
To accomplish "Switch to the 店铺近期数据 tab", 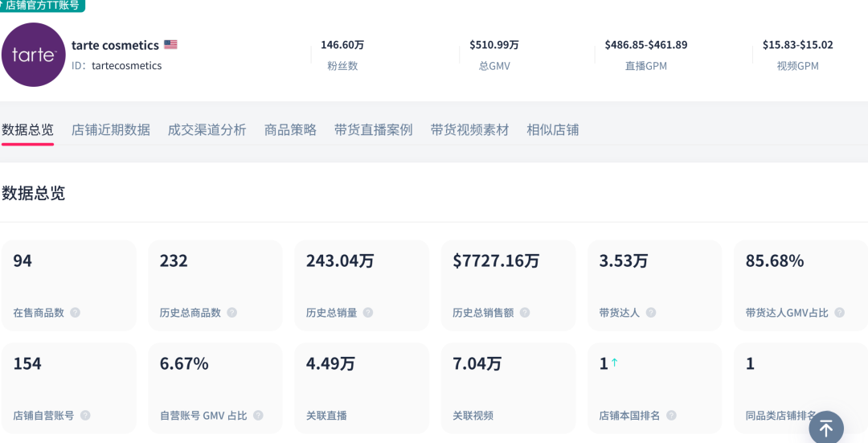I will coord(111,129).
